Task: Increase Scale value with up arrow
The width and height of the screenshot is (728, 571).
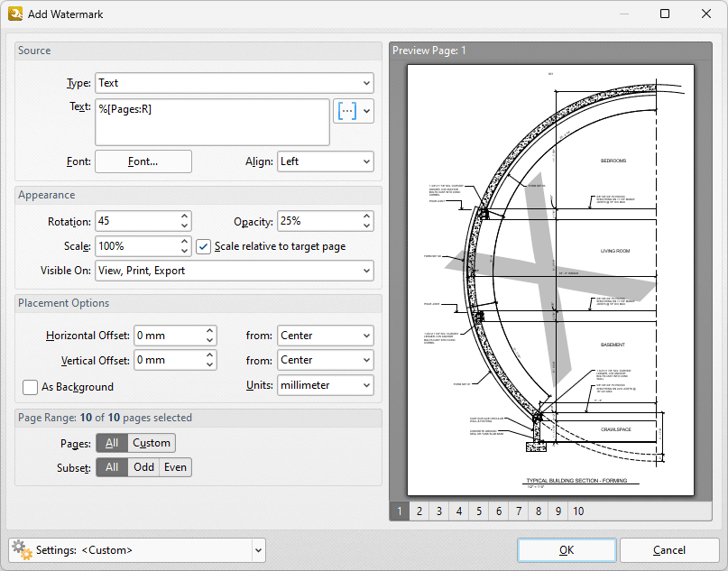Action: click(185, 242)
